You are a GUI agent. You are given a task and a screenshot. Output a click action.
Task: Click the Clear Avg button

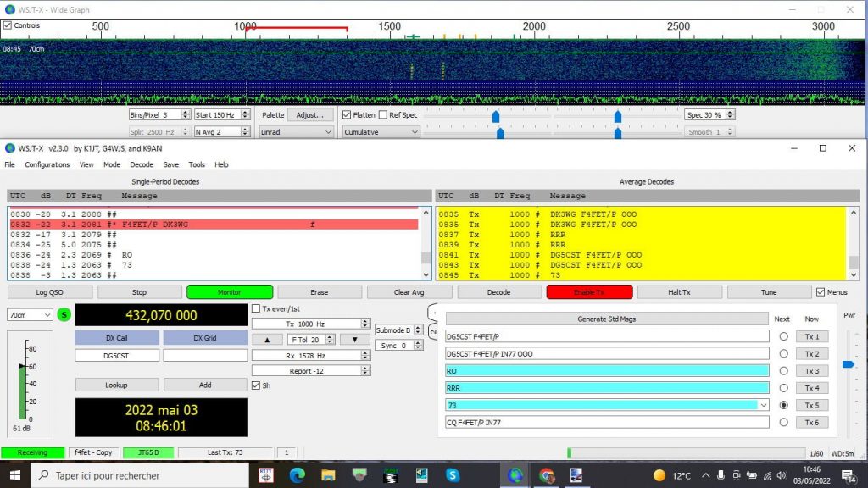[x=409, y=292]
